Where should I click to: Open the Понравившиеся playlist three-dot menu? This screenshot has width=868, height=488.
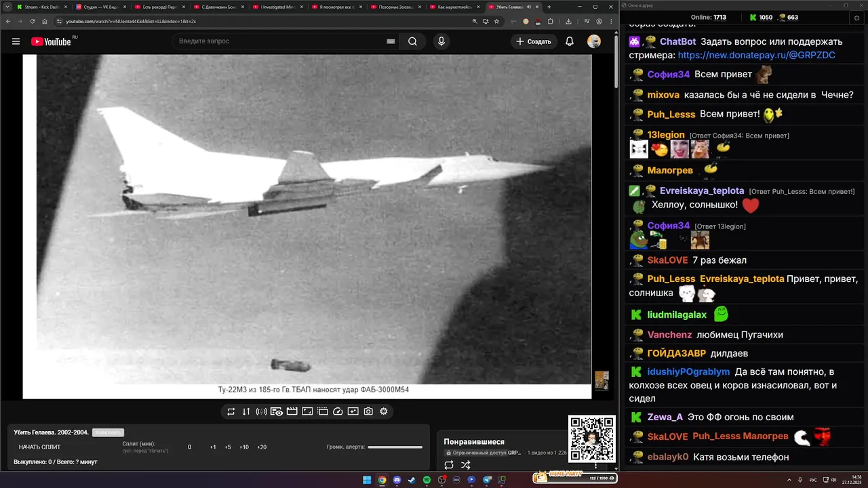point(596,466)
